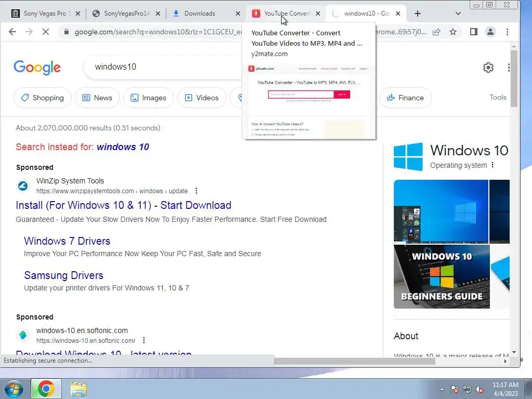Open the taskbar clock showing 11:17 AM
This screenshot has width=532, height=399.
tap(505, 389)
